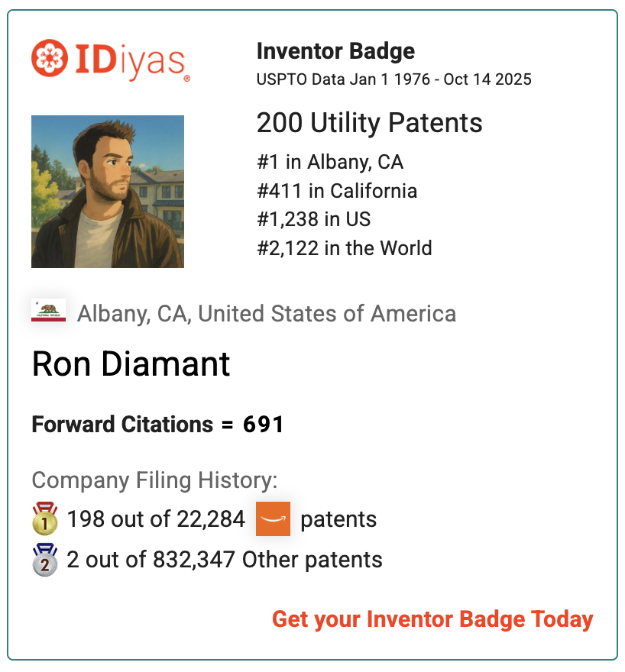This screenshot has width=625, height=672.
Task: Click the silver second-place medal icon
Action: pos(45,559)
